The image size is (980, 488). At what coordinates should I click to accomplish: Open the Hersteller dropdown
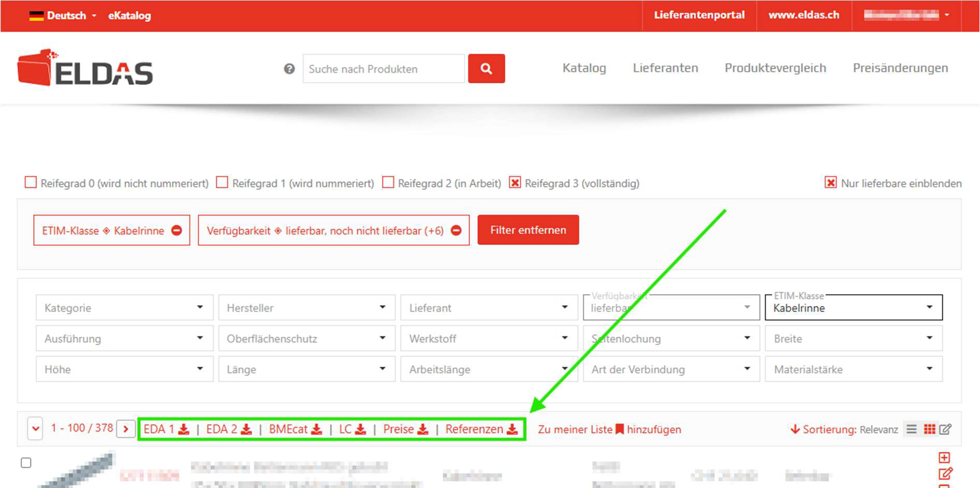306,308
